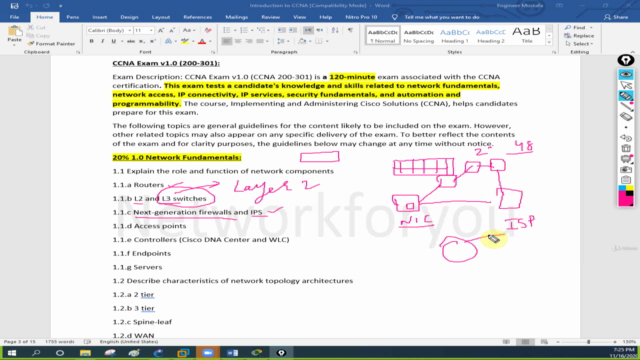Apply the Heading 1 style

(x=454, y=36)
